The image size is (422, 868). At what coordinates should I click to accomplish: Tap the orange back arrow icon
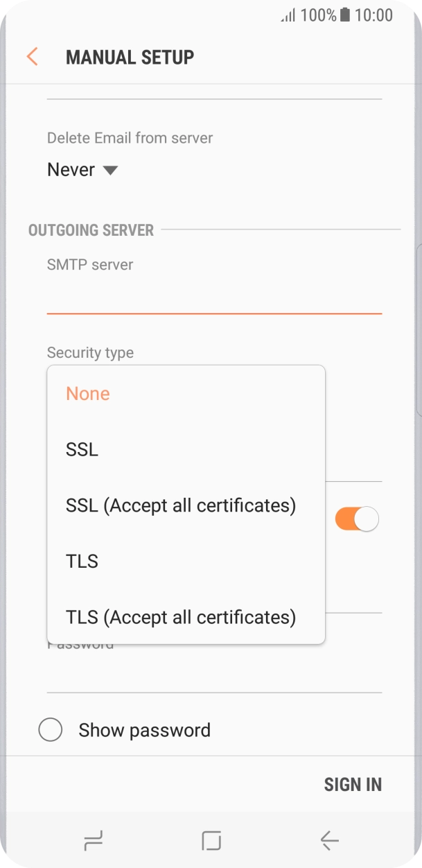point(32,57)
